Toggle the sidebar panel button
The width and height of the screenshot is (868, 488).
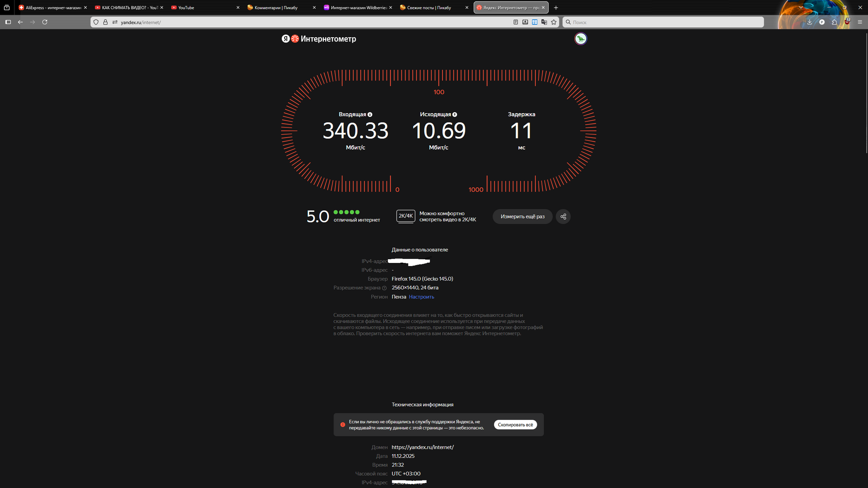coord(8,22)
